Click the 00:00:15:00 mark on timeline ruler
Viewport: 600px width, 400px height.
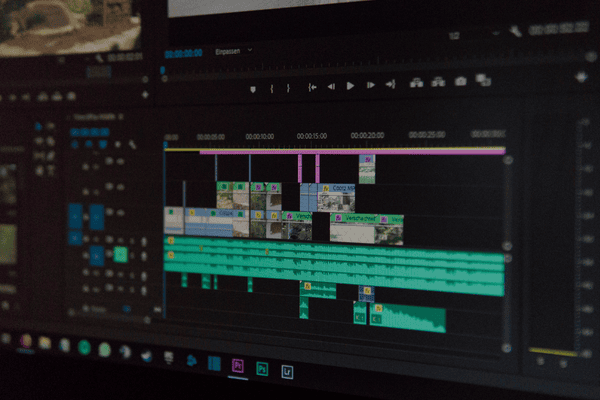click(x=313, y=136)
